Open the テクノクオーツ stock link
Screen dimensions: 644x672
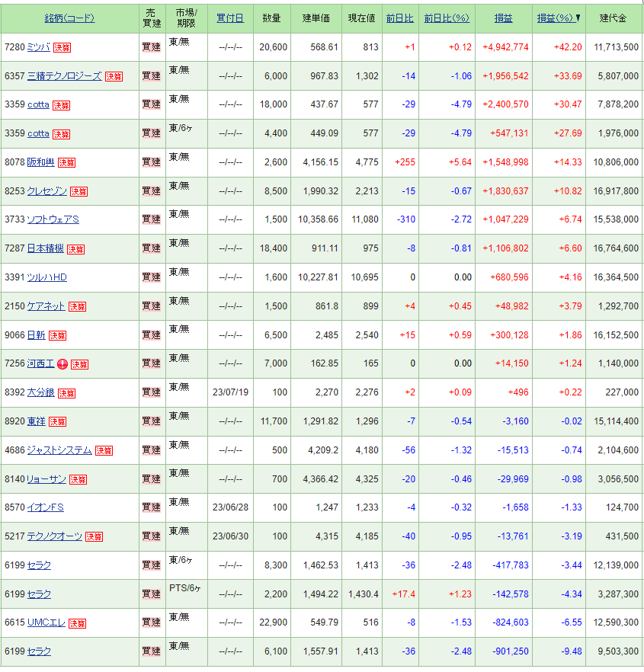(54, 536)
